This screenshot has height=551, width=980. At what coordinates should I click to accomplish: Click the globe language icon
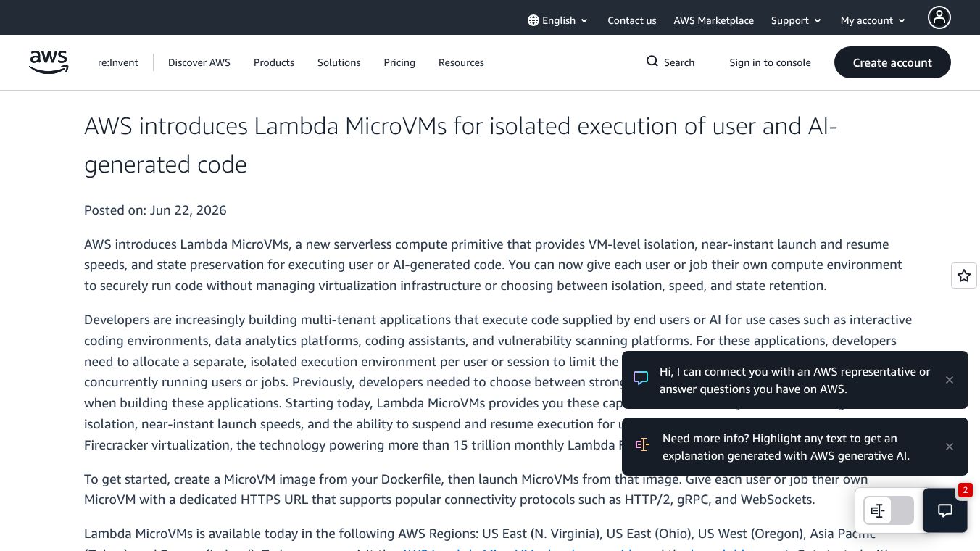(533, 20)
